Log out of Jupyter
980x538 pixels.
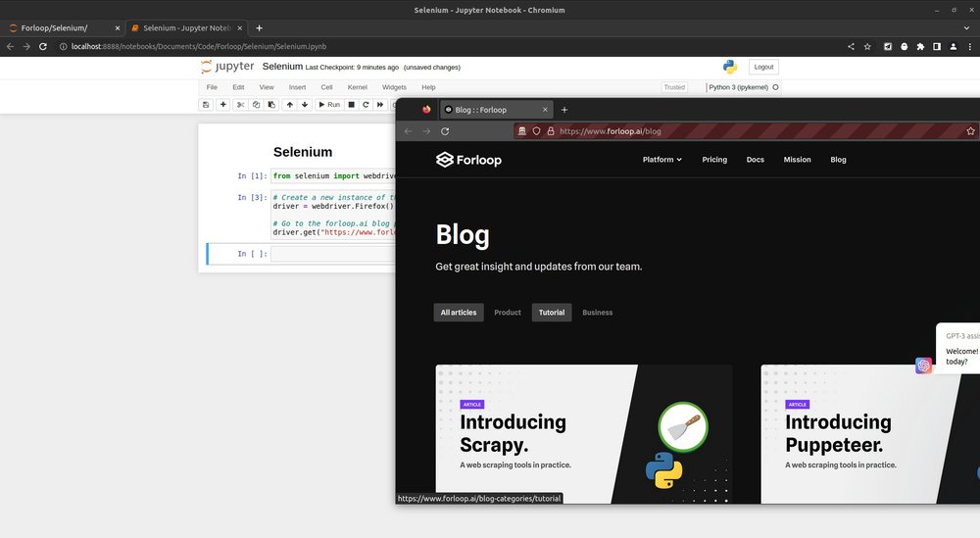click(763, 67)
